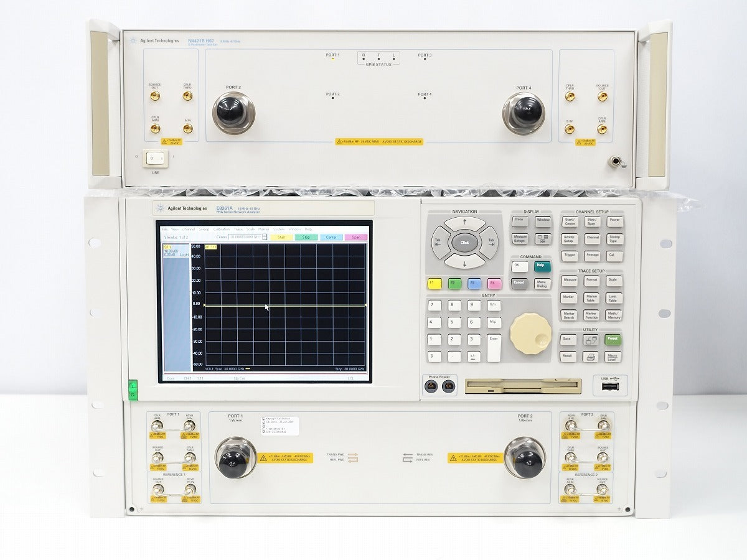The width and height of the screenshot is (747, 560).
Task: Hit the left Tab back key
Action: 439,242
